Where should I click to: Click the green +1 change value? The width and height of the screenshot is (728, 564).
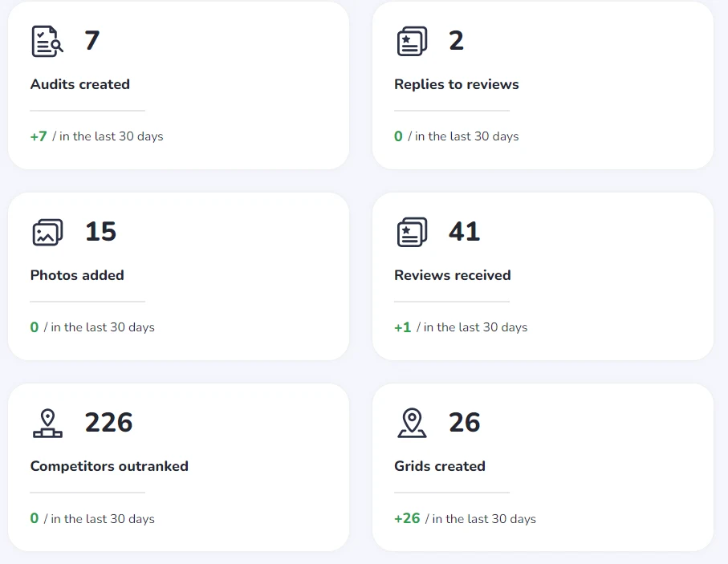tap(403, 327)
